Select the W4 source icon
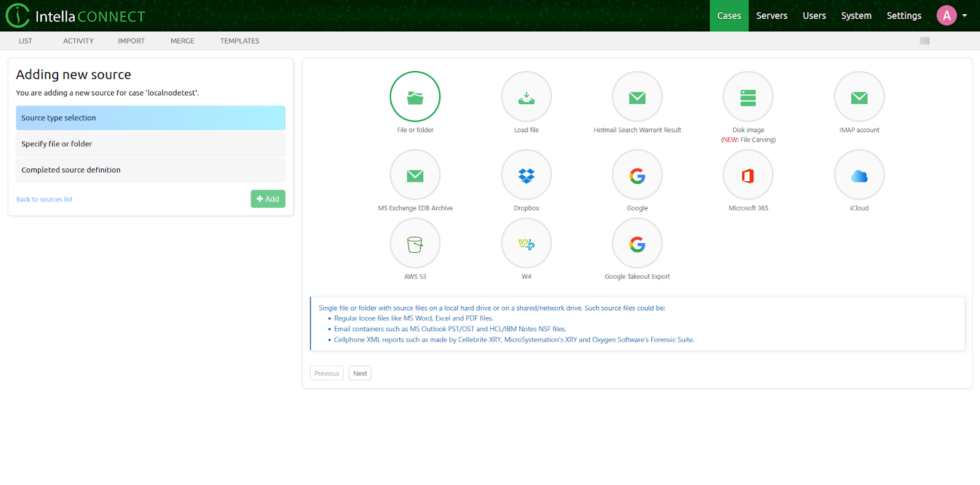980x485 pixels. pos(526,244)
